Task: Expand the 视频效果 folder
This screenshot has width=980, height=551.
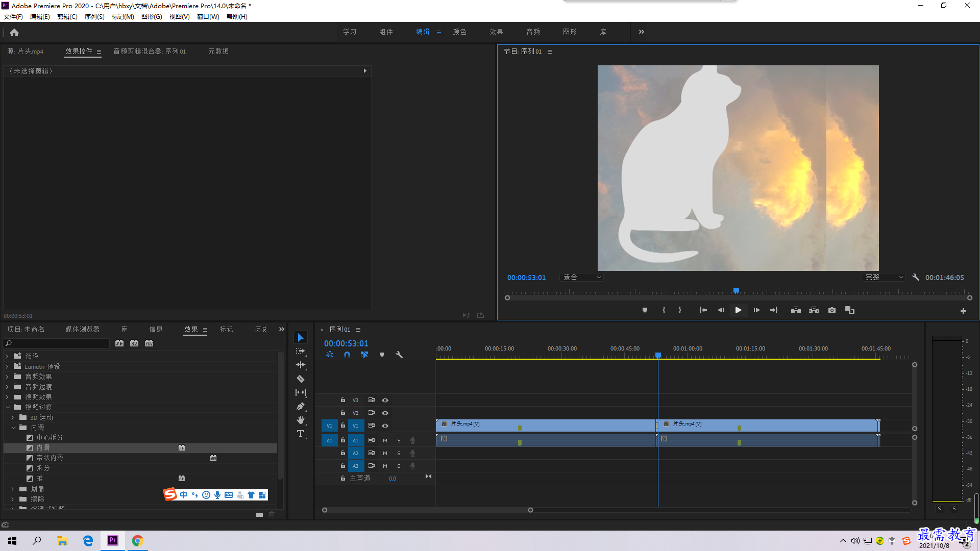Action: [7, 397]
